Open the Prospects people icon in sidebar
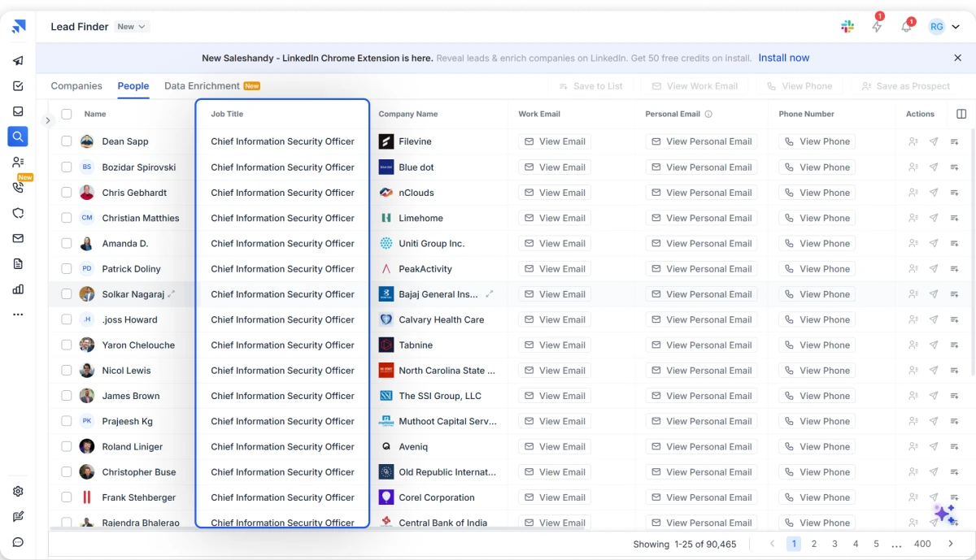 pos(18,162)
